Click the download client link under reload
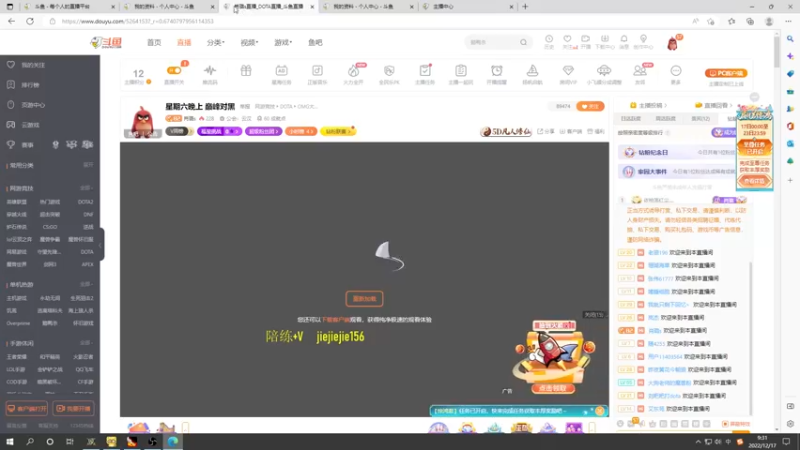 tap(336, 320)
